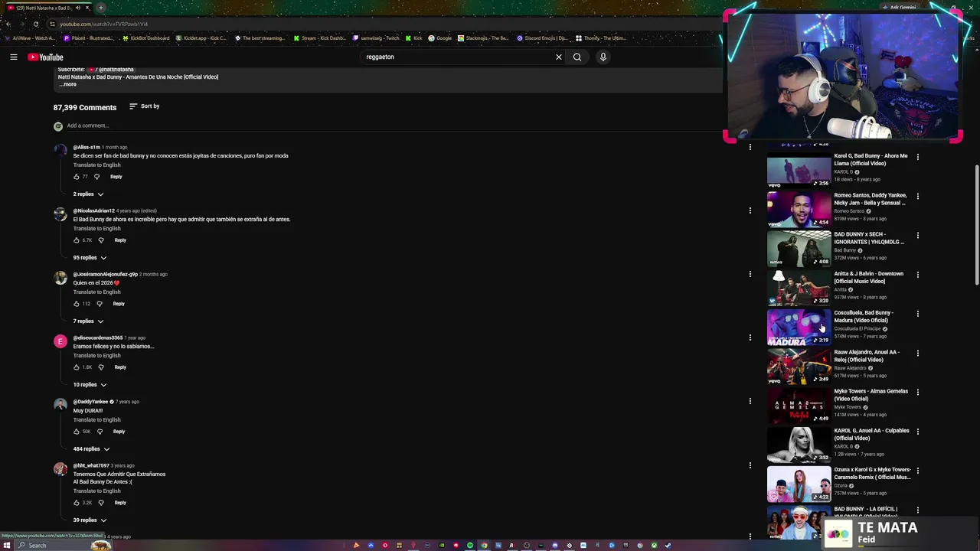Like the @Aliss-s1m comment

click(77, 177)
